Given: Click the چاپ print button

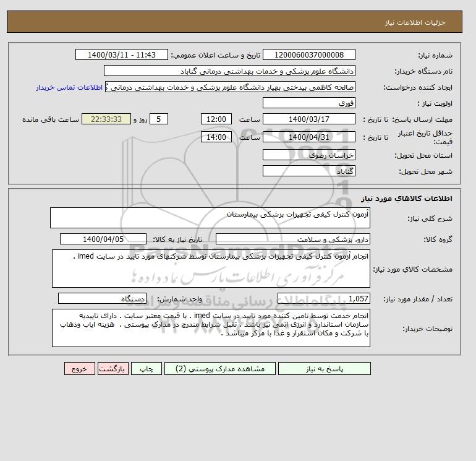Looking at the screenshot, I should click(x=147, y=369).
